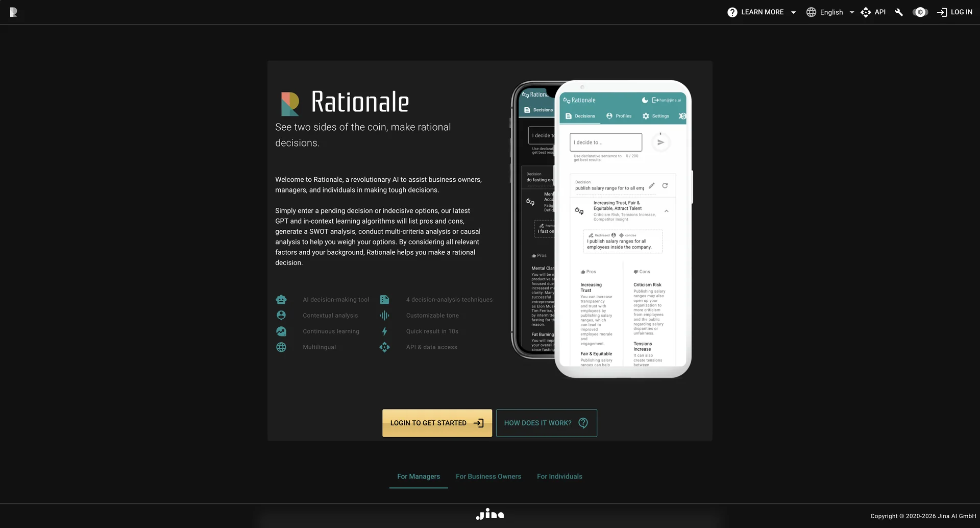
Task: Click the Learn More question mark icon
Action: coord(732,12)
